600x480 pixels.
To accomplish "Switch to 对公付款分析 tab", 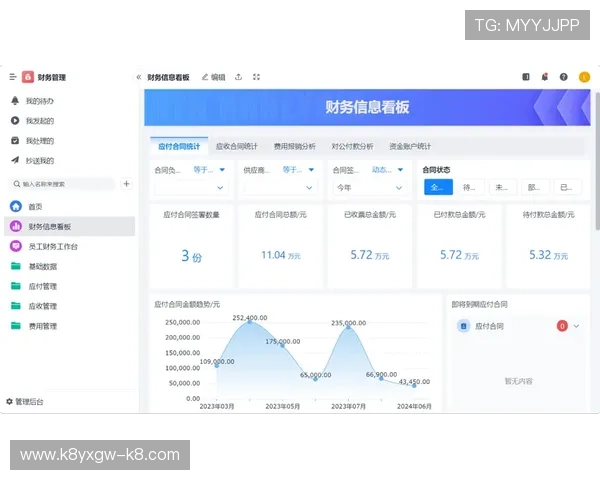I will 352,146.
